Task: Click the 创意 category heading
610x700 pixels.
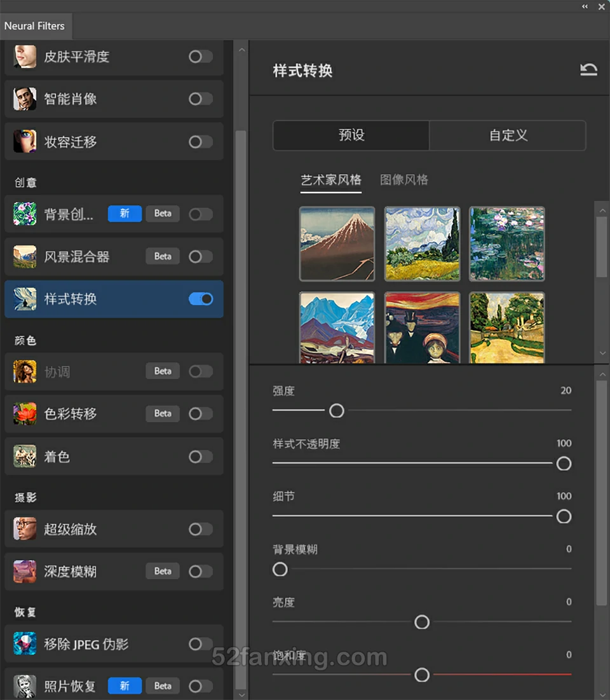Action: 25,182
